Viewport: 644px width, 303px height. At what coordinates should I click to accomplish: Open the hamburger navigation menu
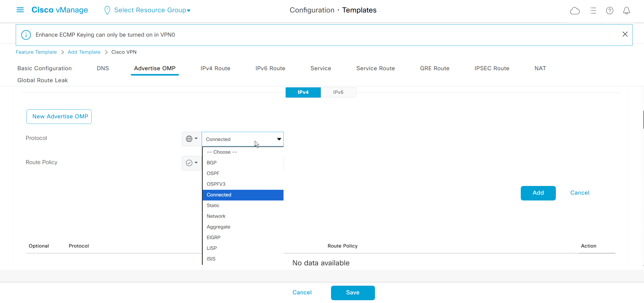(x=20, y=10)
